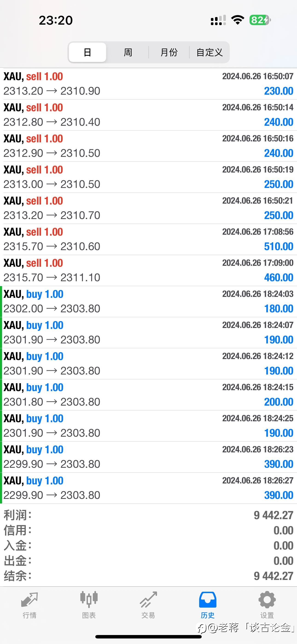Tap the 结余 balance summary row
Viewport: 297px width, 644px height.
pos(148,576)
